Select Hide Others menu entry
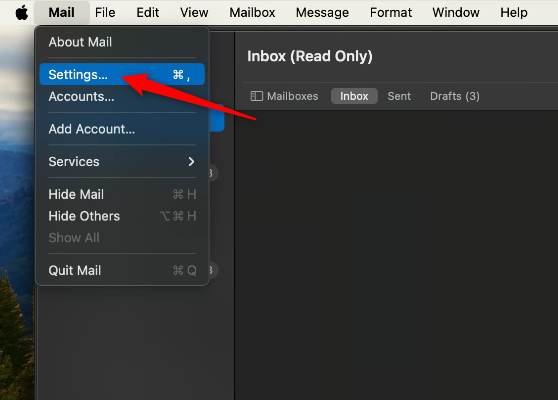This screenshot has width=558, height=400. [x=122, y=216]
